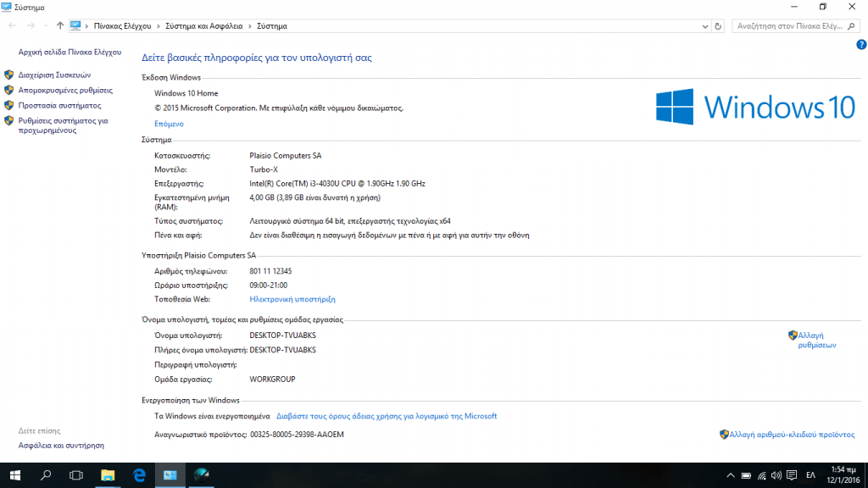The height and width of the screenshot is (488, 868).
Task: Click Αλλαγή ρυθμίσεων link
Action: pos(817,341)
